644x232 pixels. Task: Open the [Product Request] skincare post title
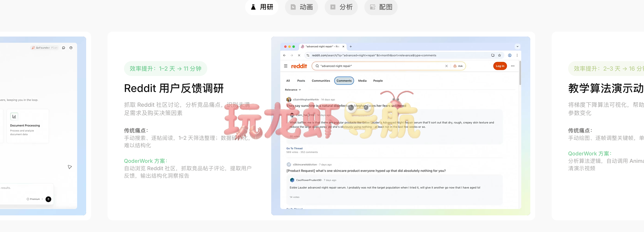pos(366,171)
